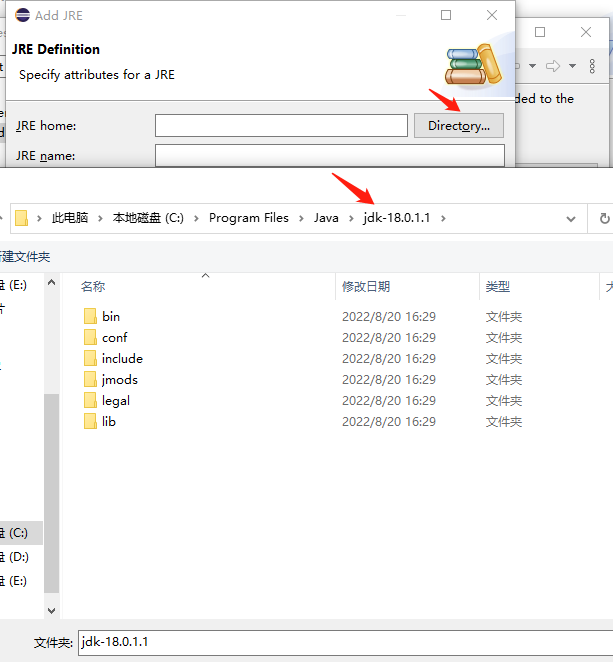This screenshot has height=662, width=613.
Task: Maximize the background Preferences window
Action: [540, 32]
